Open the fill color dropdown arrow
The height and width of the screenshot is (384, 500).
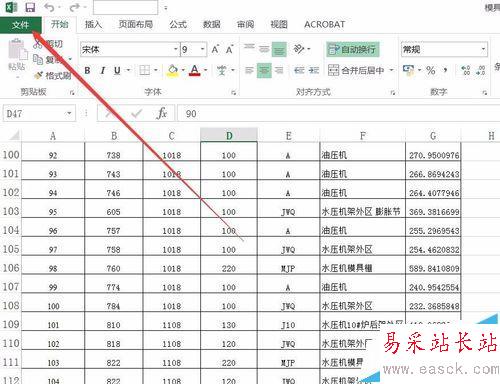click(183, 70)
